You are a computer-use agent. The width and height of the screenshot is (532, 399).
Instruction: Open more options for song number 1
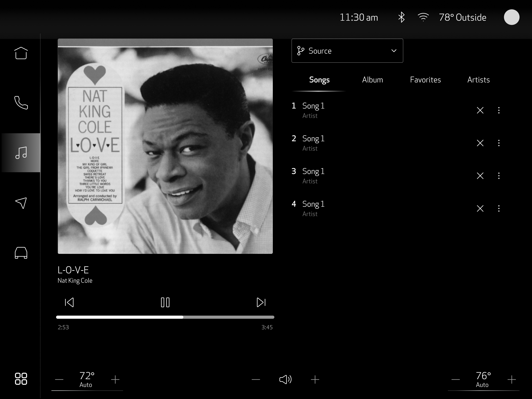(499, 110)
